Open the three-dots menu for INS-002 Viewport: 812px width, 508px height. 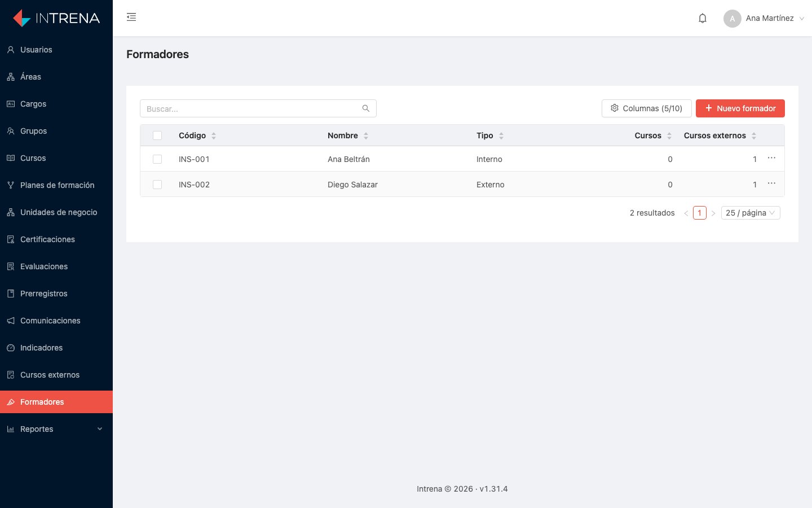pyautogui.click(x=771, y=183)
